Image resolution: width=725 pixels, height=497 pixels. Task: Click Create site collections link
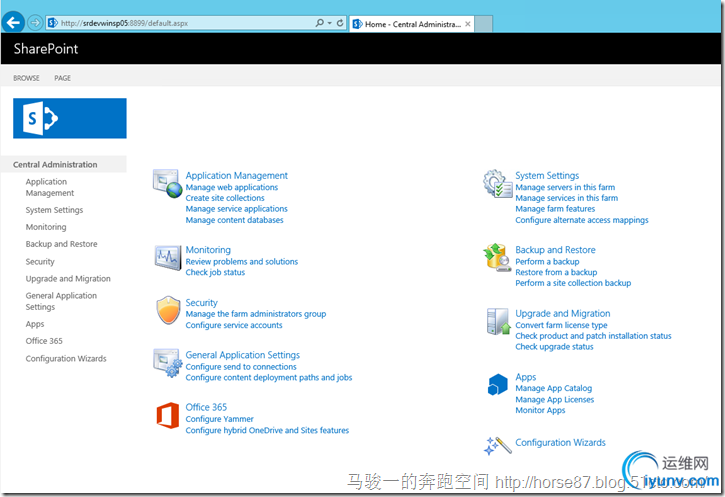(225, 198)
